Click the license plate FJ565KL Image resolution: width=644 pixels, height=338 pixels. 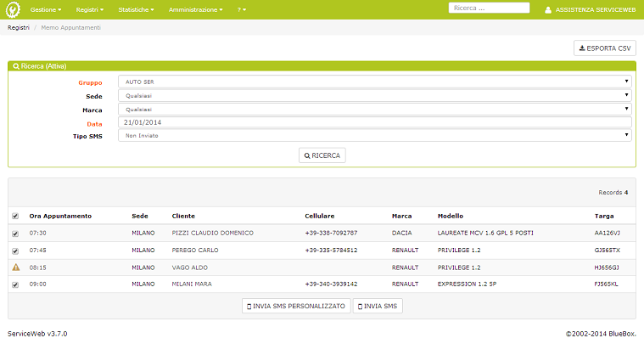[x=606, y=284]
